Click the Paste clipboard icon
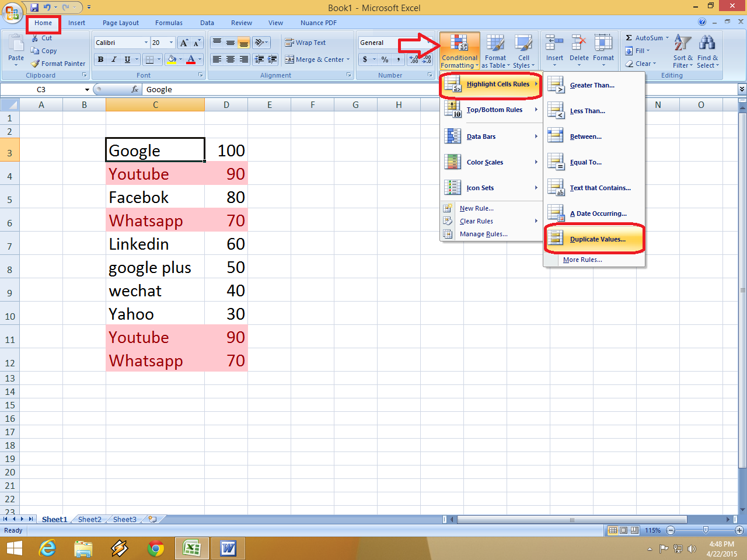 (x=16, y=44)
